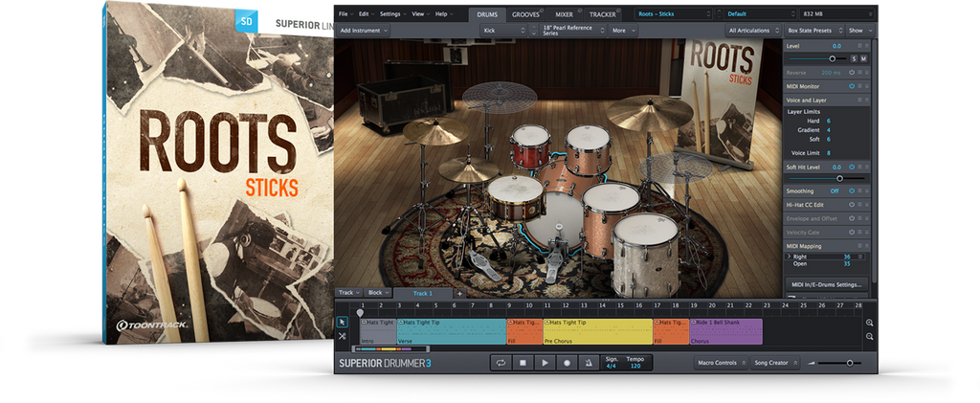
Task: Open the View menu
Action: (420, 13)
